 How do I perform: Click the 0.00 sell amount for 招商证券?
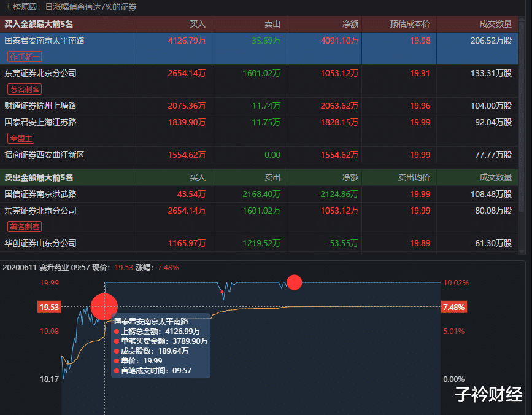tap(272, 155)
